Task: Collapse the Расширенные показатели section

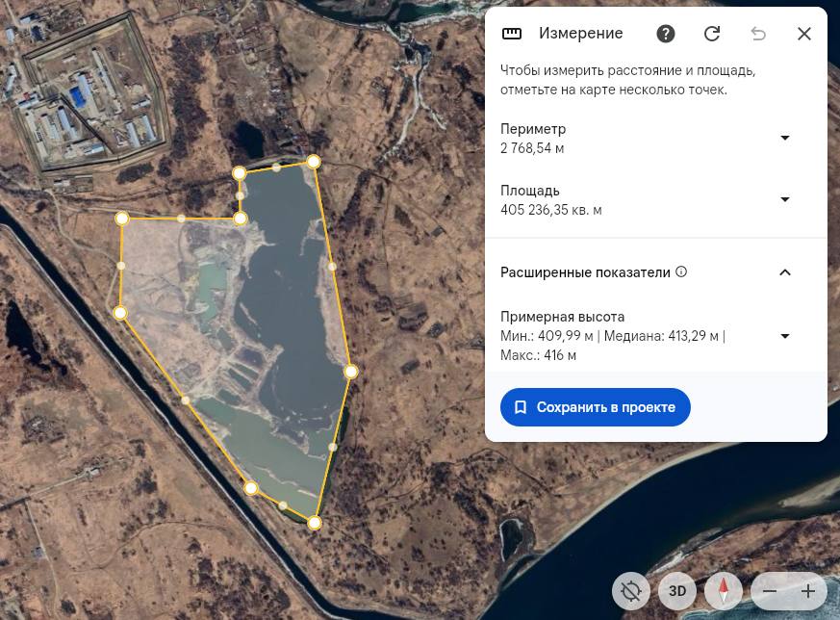Action: (784, 272)
